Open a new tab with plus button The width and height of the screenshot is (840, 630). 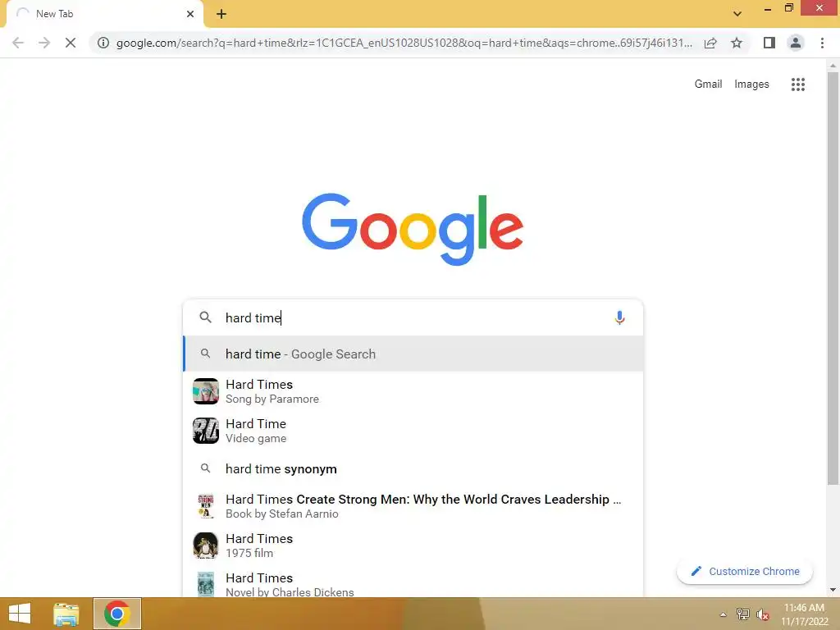click(x=221, y=14)
